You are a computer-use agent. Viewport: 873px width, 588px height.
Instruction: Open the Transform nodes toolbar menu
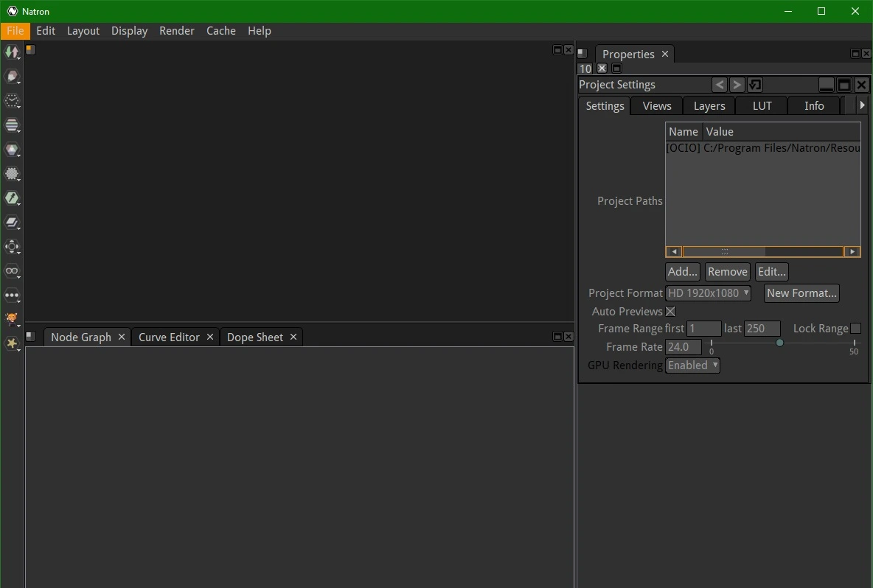tap(13, 247)
